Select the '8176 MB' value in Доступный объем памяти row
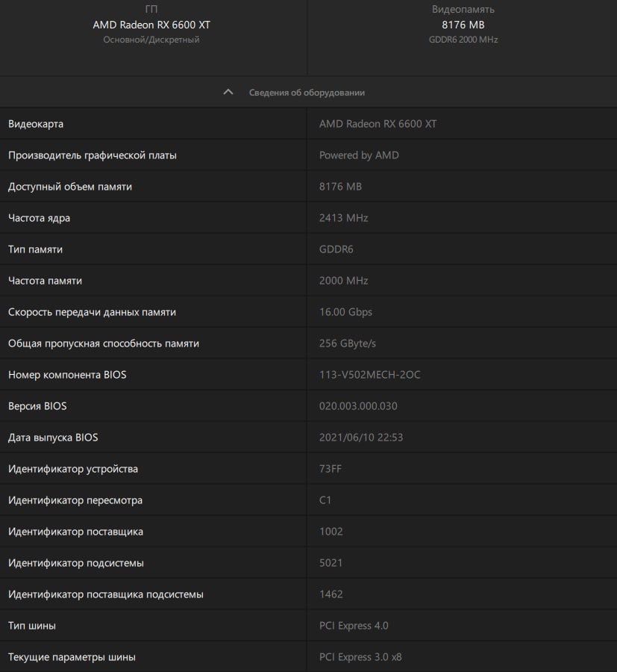 (340, 187)
